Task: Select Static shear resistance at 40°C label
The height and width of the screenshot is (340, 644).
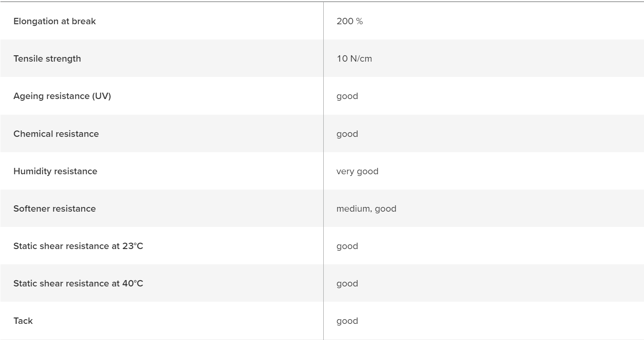Action: tap(78, 283)
